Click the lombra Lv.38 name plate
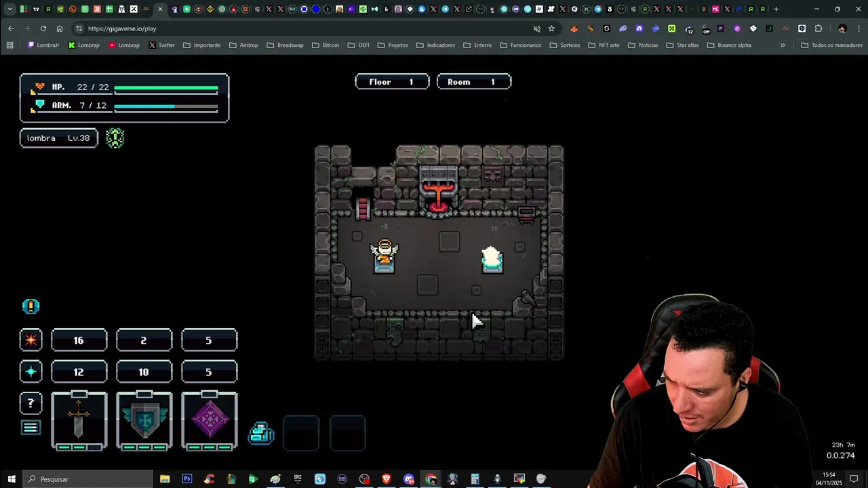 pyautogui.click(x=59, y=138)
